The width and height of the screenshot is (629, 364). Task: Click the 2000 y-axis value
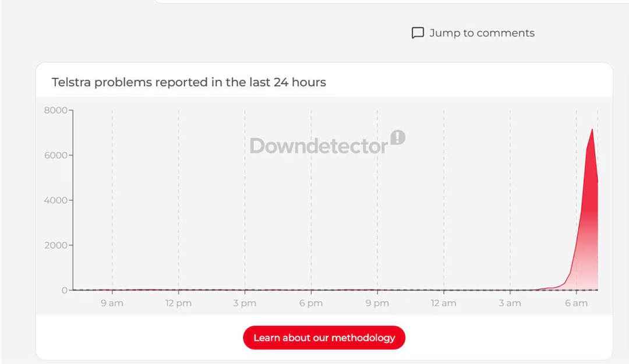click(56, 245)
